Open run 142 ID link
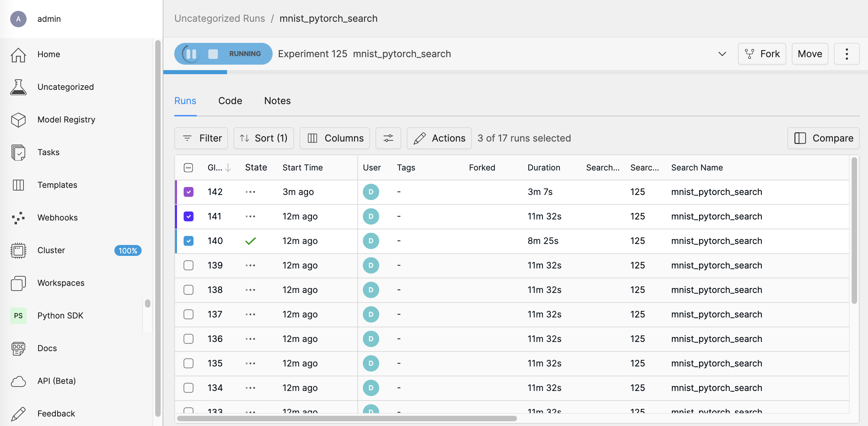 pyautogui.click(x=215, y=192)
